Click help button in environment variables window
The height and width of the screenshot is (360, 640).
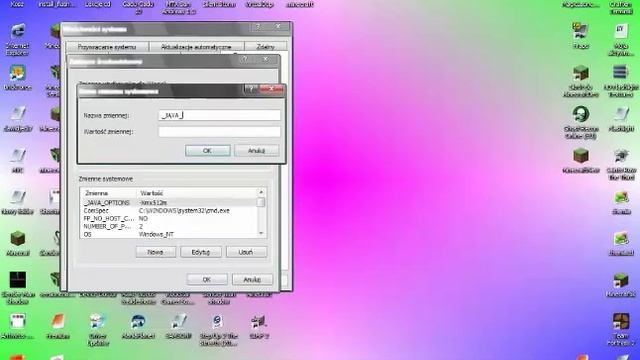(244, 60)
